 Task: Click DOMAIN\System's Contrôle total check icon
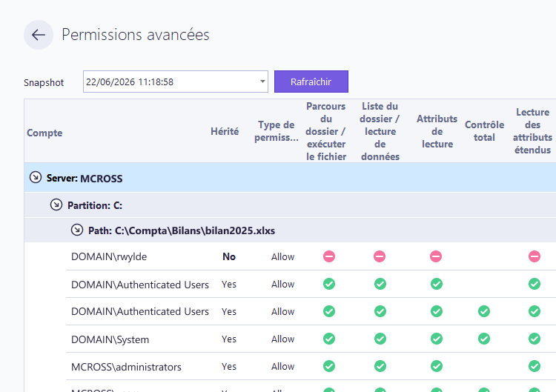coord(484,339)
